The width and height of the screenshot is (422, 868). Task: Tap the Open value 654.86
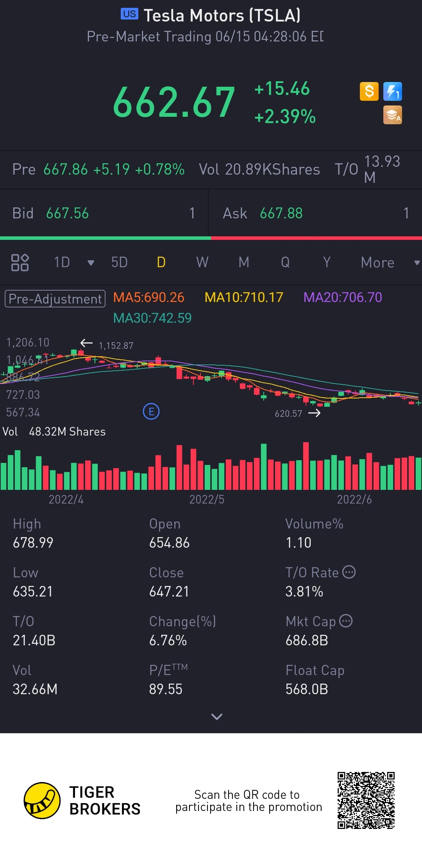pyautogui.click(x=169, y=543)
